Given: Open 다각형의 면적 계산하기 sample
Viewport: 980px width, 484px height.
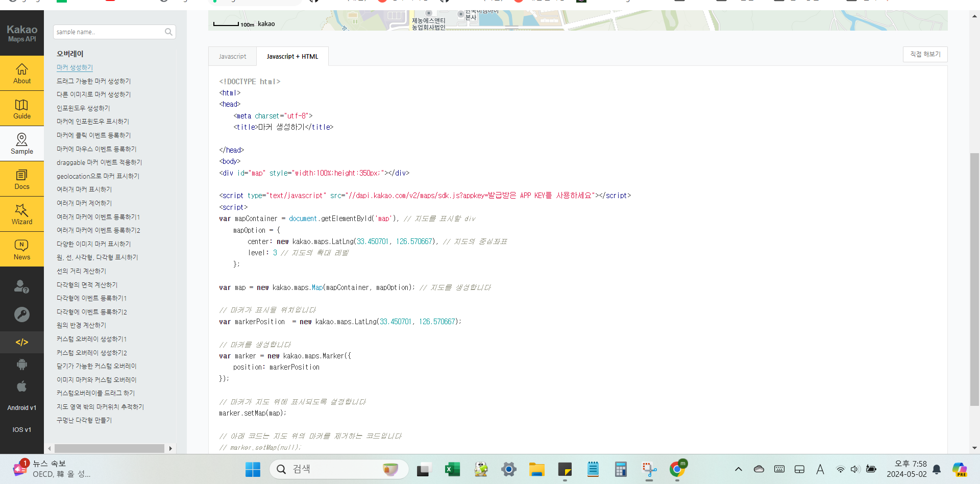Looking at the screenshot, I should (x=87, y=285).
